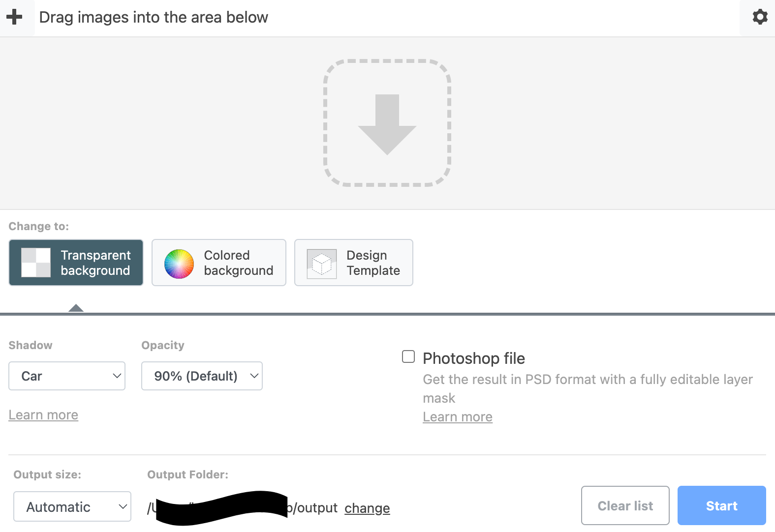Open the Shadow dropdown set to Car
The width and height of the screenshot is (775, 532).
click(67, 376)
